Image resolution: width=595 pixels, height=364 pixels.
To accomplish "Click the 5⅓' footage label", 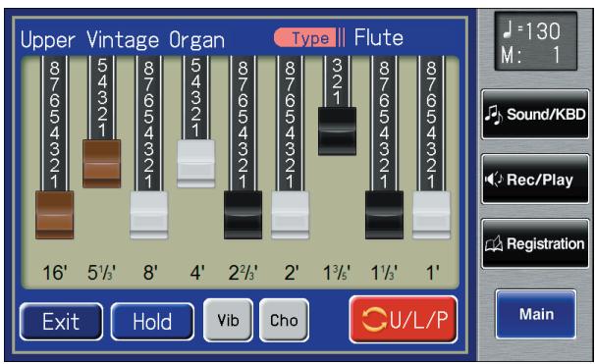I will pos(102,273).
